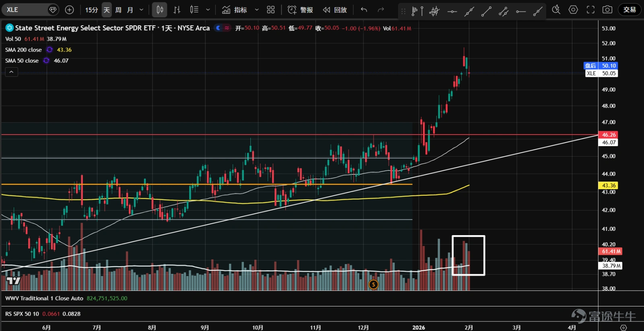Toggle the moon extended-hours session indicator
Image resolution: width=644 pixels, height=331 pixels.
click(219, 28)
